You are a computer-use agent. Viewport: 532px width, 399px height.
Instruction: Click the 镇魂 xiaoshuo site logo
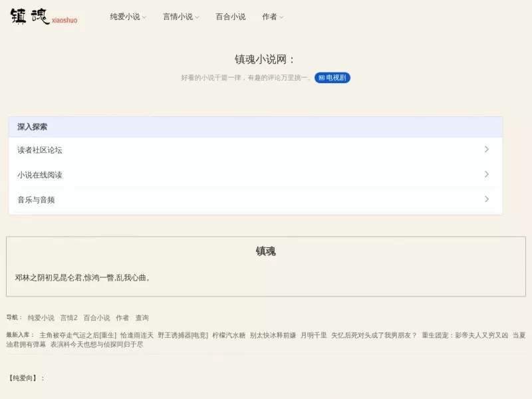[44, 16]
